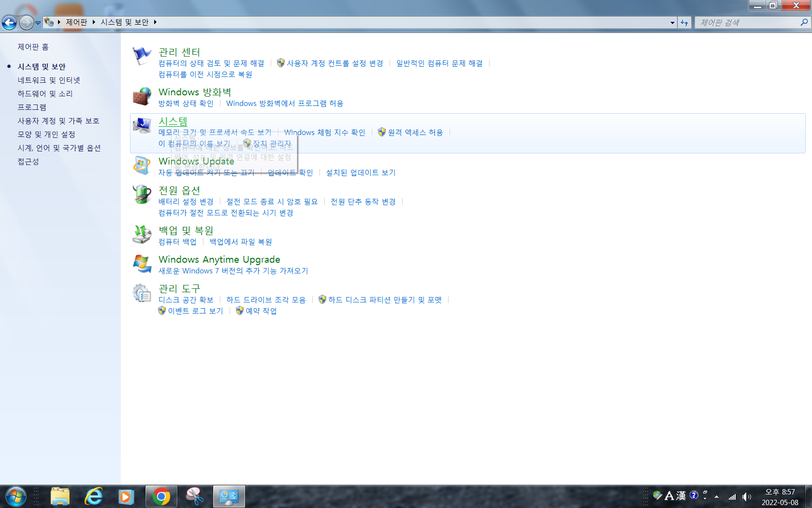Click the 관리 도구 gear icon
The height and width of the screenshot is (508, 812).
[142, 293]
